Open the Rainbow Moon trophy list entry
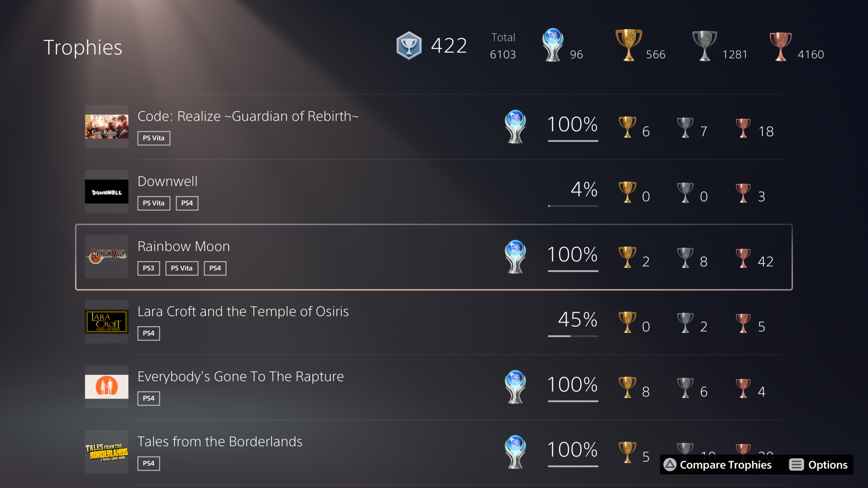 (304, 256)
